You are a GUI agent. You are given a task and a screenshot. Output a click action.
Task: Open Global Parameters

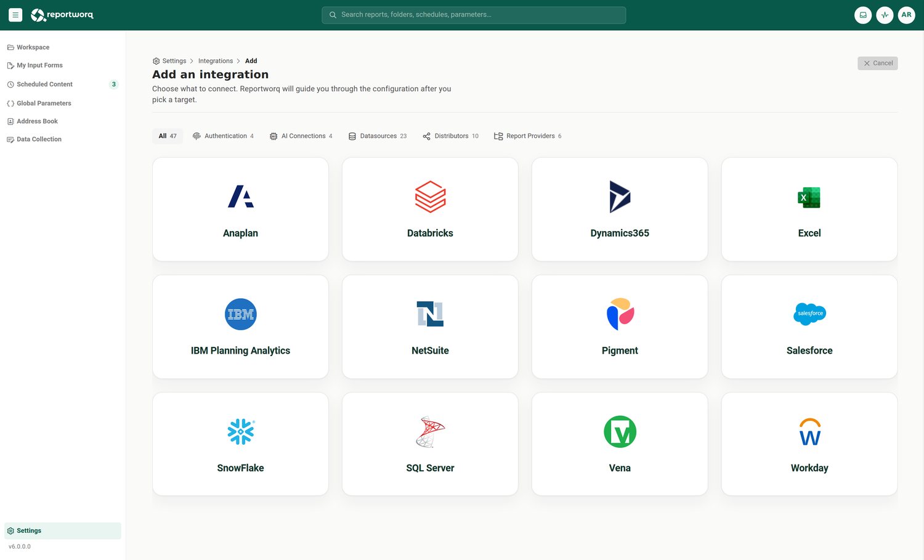[x=62, y=103]
